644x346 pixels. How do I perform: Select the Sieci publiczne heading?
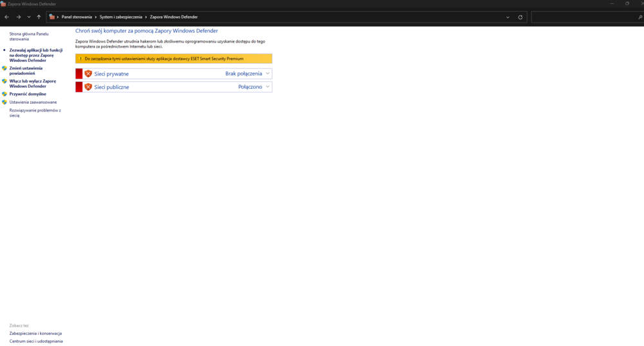tap(111, 87)
